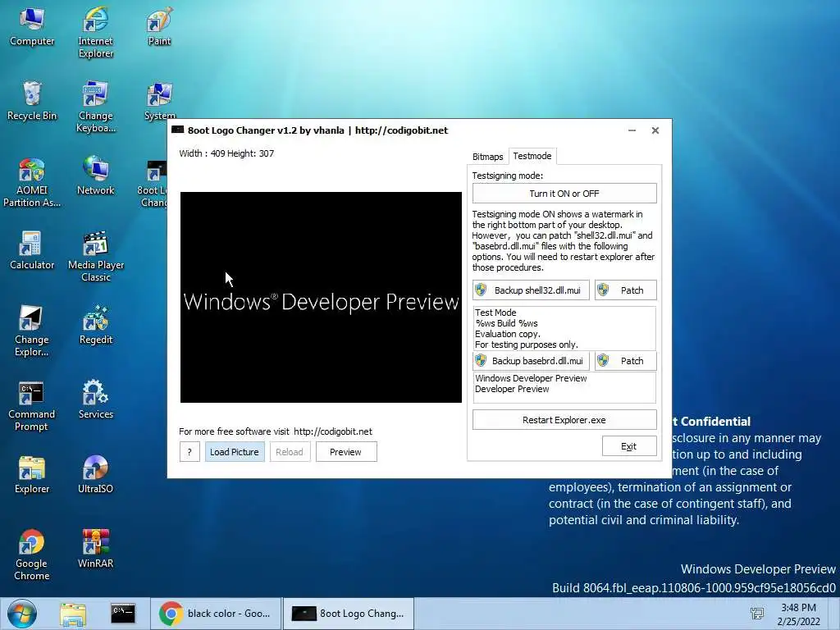Image resolution: width=840 pixels, height=630 pixels.
Task: Select the Recycle Bin icon
Action: [x=32, y=101]
